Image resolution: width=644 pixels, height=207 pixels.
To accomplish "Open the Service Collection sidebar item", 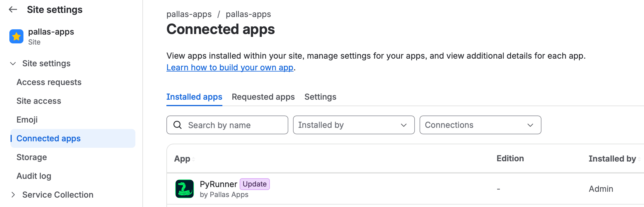I will 58,195.
